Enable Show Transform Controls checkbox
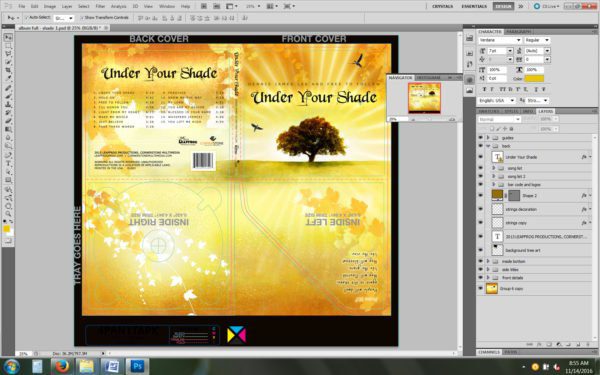Image resolution: width=600 pixels, height=375 pixels. coord(82,18)
